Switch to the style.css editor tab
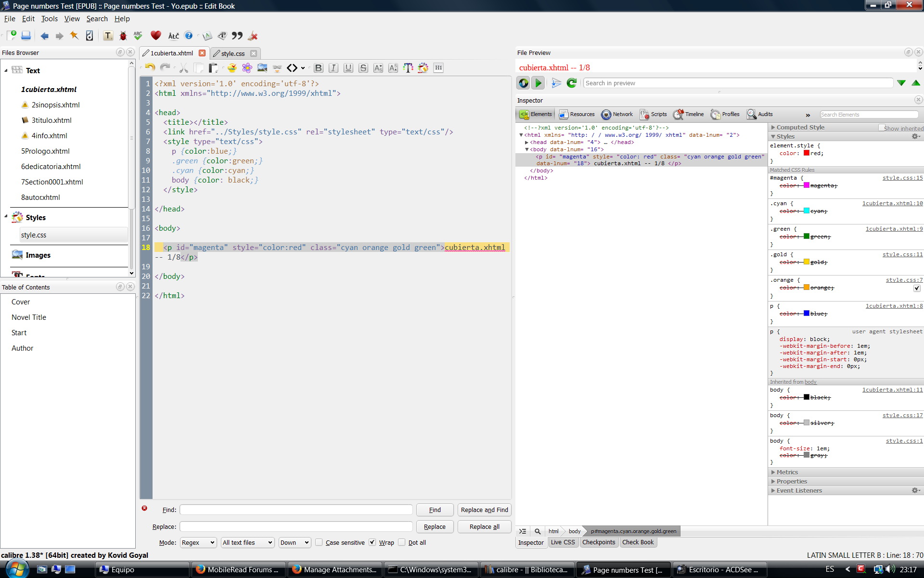This screenshot has height=578, width=924. pos(232,53)
